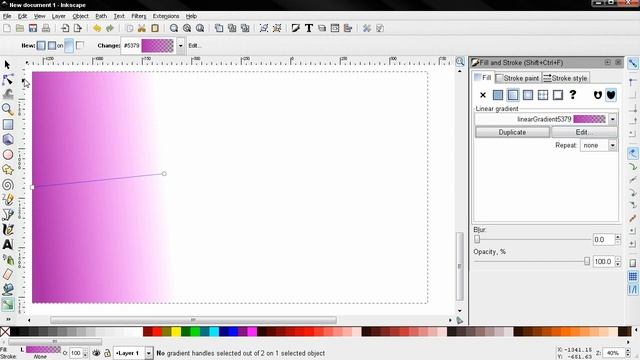Select the Paint Bucket tool
Viewport: 640px width, 360px height.
tap(7, 289)
